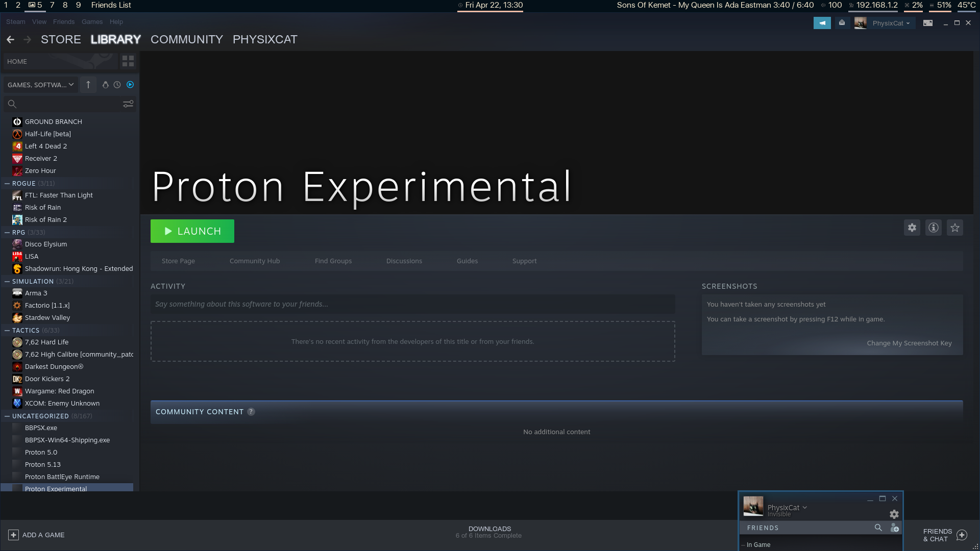Visit the Community Hub link
The height and width of the screenshot is (551, 980).
pos(255,261)
